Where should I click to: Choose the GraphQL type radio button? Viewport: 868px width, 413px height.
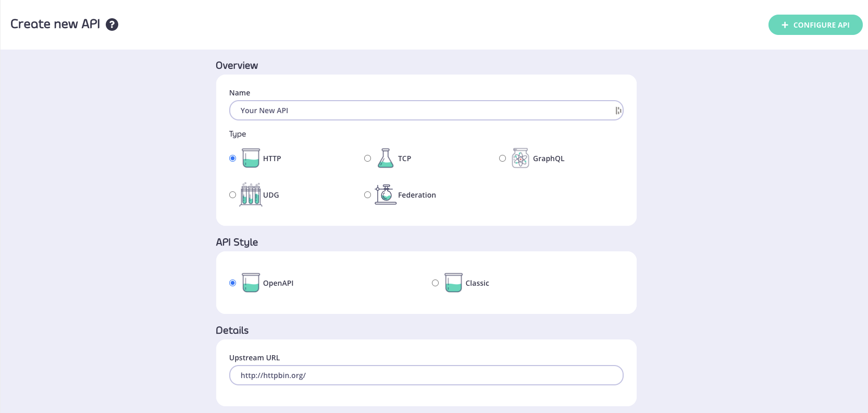(503, 159)
